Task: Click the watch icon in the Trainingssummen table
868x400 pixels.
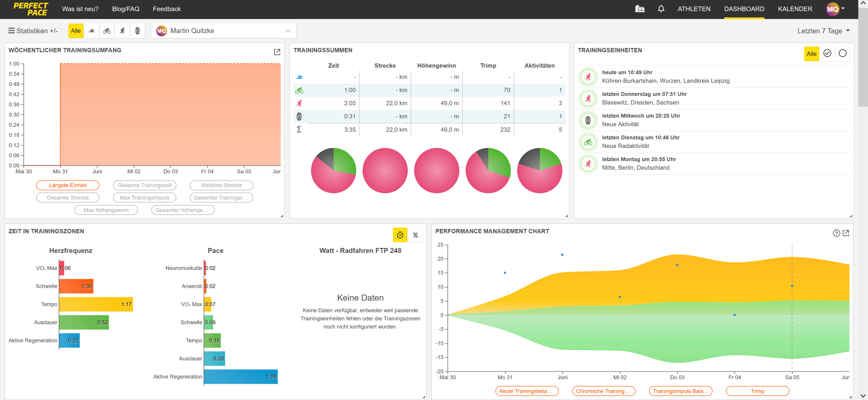Action: [299, 117]
